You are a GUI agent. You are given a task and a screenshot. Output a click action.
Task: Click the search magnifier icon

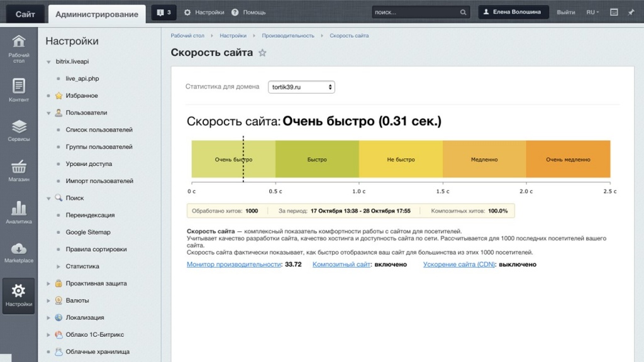point(463,13)
